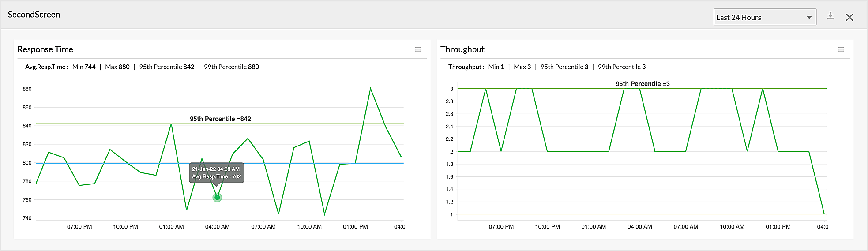Click the highlighted green data point at 04:00 AM
The height and width of the screenshot is (251, 868).
pos(217,197)
